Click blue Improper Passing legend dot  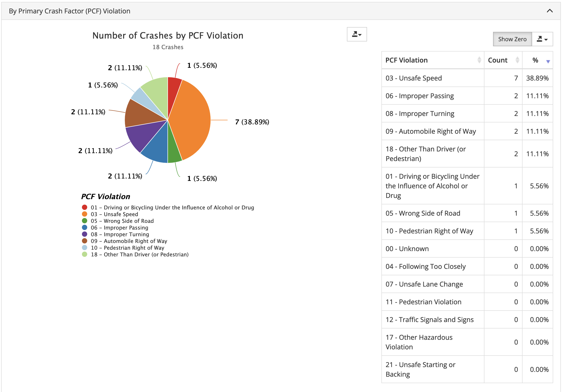[85, 228]
